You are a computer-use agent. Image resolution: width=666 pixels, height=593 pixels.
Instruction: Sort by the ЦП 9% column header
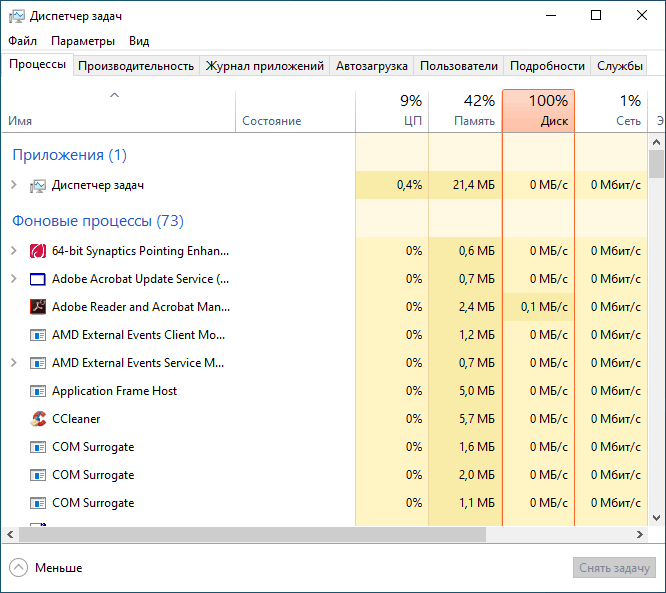click(x=392, y=111)
